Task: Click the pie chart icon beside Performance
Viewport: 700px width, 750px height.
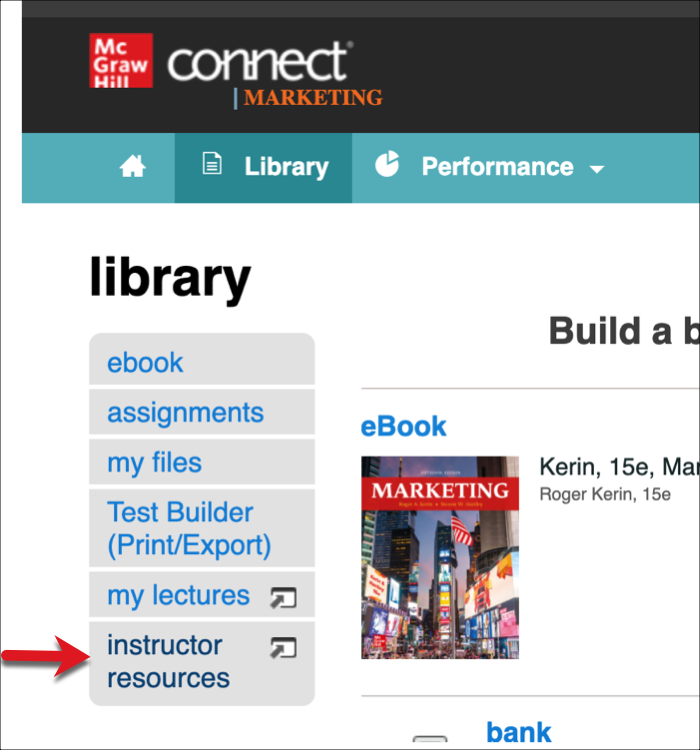Action: (x=387, y=165)
